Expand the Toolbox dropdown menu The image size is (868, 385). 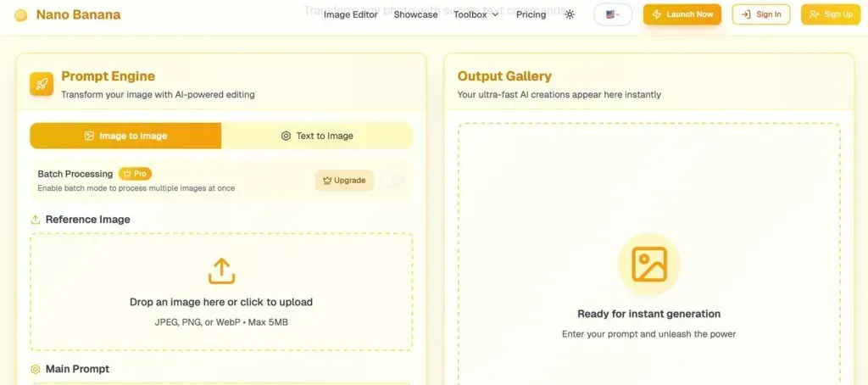[x=476, y=15]
